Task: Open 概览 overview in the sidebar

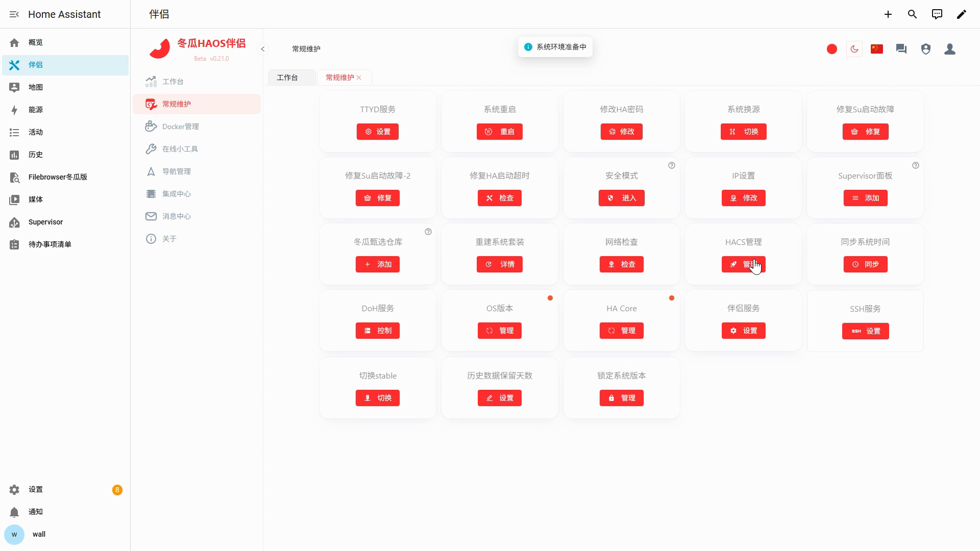Action: pos(65,42)
